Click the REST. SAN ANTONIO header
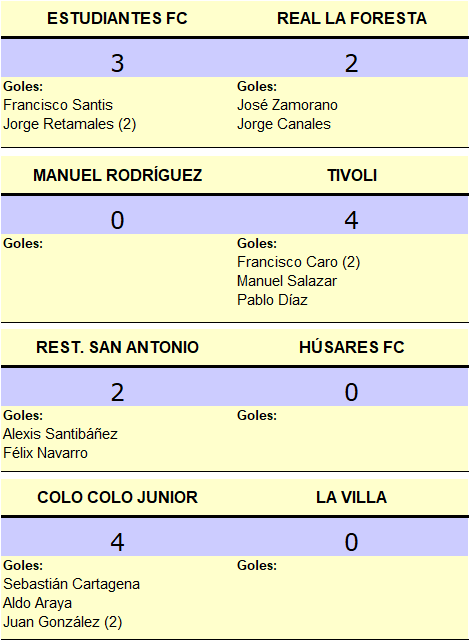469x640 pixels. 118,347
